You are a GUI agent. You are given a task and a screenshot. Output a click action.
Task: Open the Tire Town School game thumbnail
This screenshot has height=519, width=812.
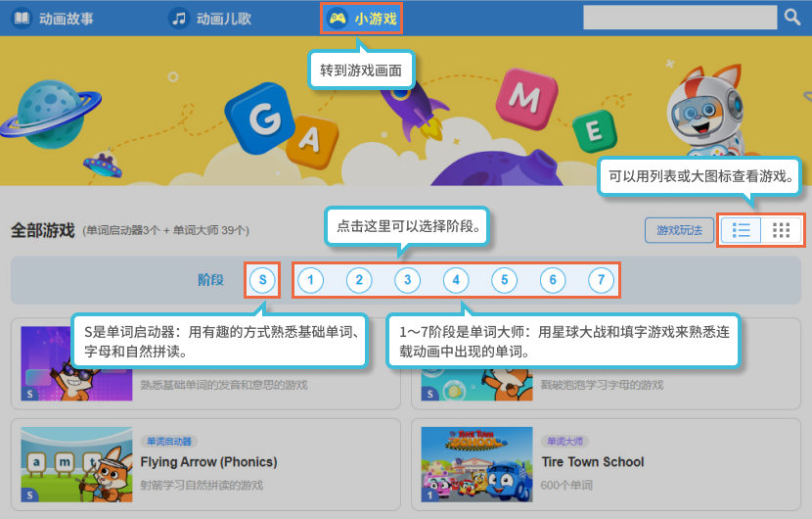tap(476, 464)
